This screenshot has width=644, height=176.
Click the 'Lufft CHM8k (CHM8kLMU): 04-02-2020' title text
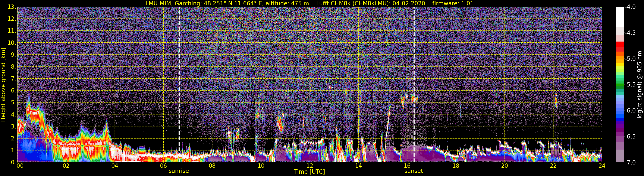tap(371, 3)
